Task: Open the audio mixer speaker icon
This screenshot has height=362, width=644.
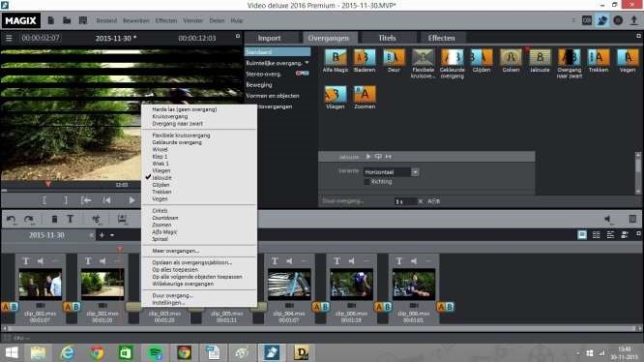Action: click(x=607, y=219)
